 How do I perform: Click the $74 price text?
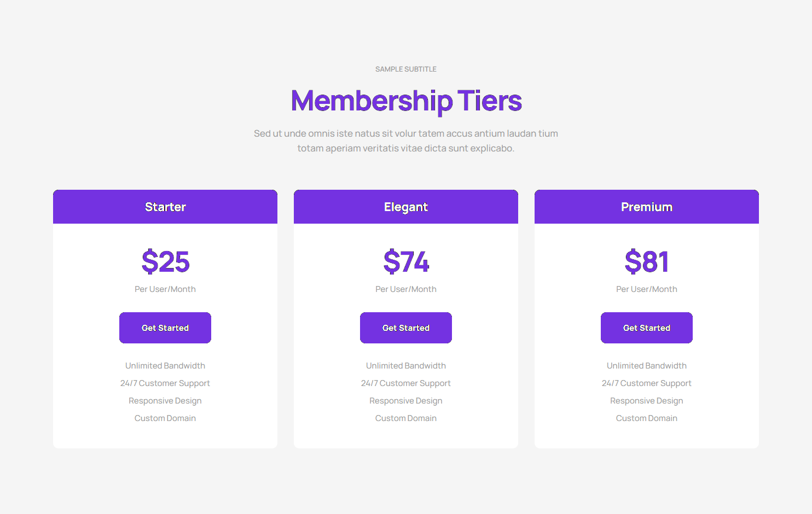[x=406, y=261]
